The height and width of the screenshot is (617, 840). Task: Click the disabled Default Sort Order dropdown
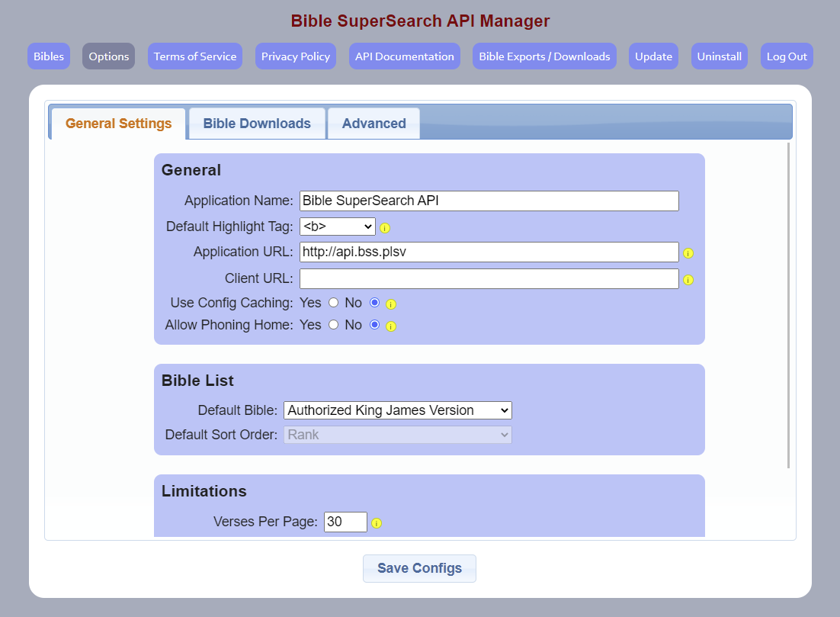(x=397, y=435)
